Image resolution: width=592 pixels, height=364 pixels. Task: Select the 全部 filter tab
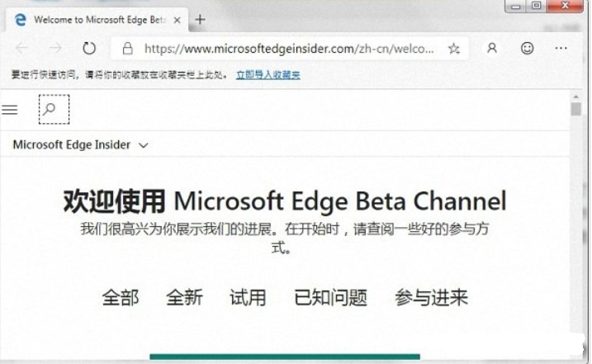(x=121, y=297)
